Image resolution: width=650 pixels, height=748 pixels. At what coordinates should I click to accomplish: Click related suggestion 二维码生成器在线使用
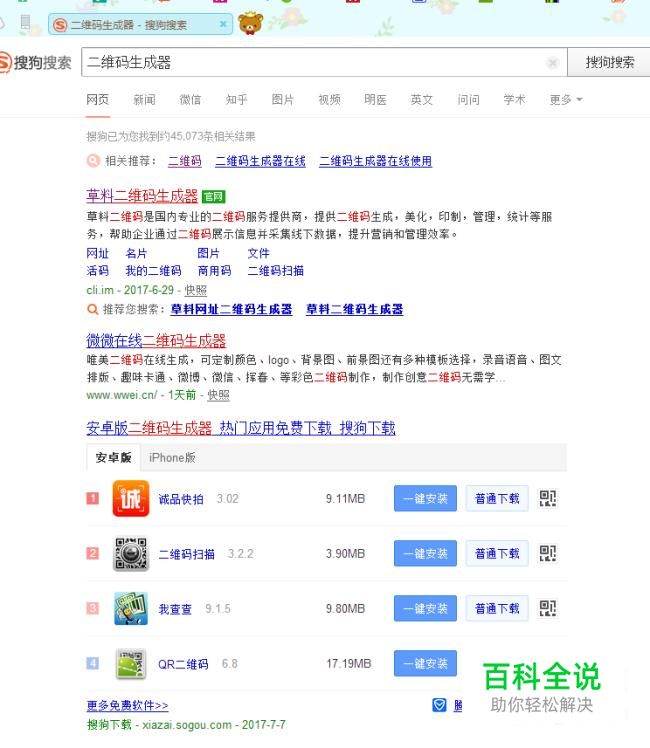coord(375,161)
